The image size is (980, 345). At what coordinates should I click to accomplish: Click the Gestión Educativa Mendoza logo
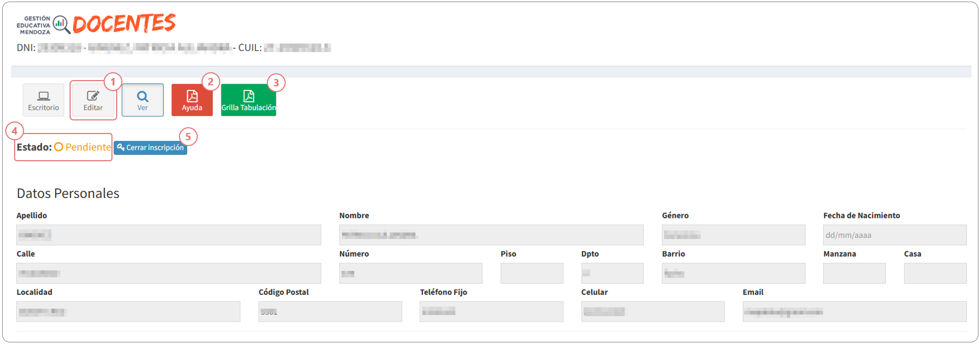point(43,25)
